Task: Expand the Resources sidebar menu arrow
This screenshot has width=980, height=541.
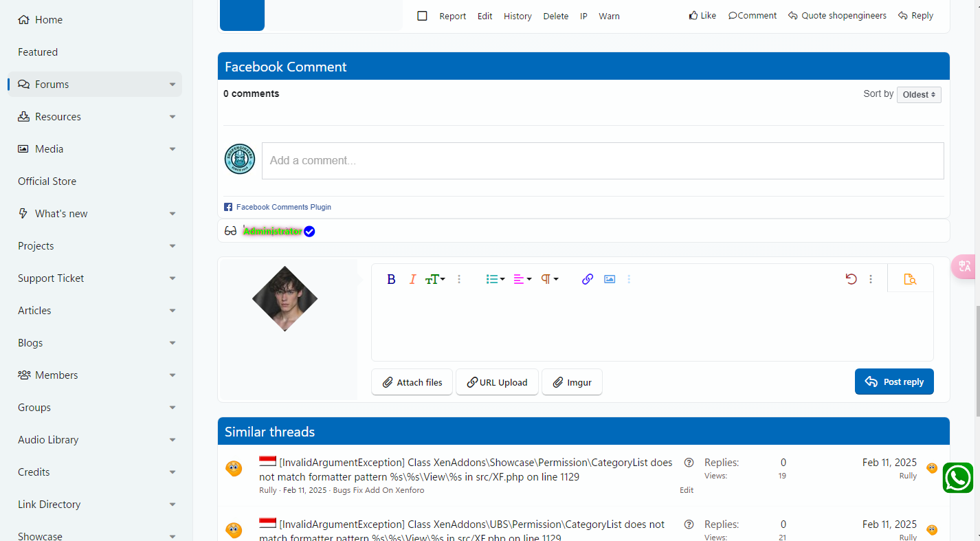Action: [172, 117]
